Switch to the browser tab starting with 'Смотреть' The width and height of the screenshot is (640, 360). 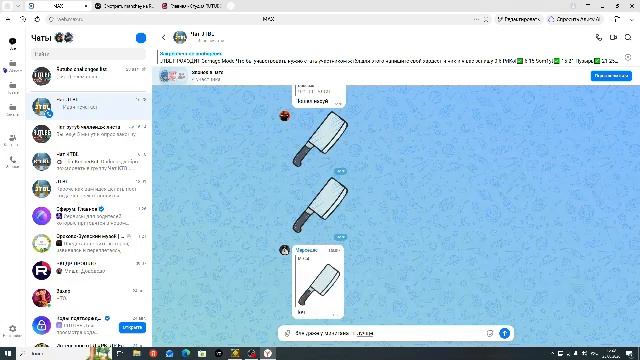[x=125, y=6]
